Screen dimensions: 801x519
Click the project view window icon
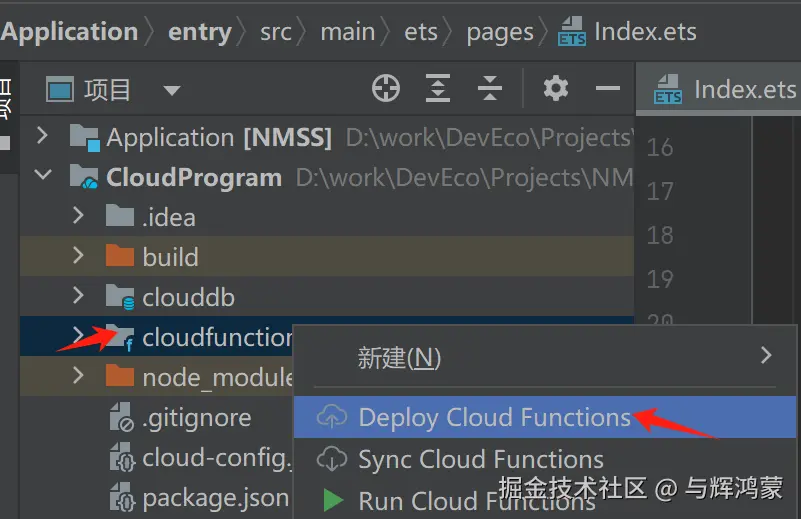pyautogui.click(x=60, y=89)
